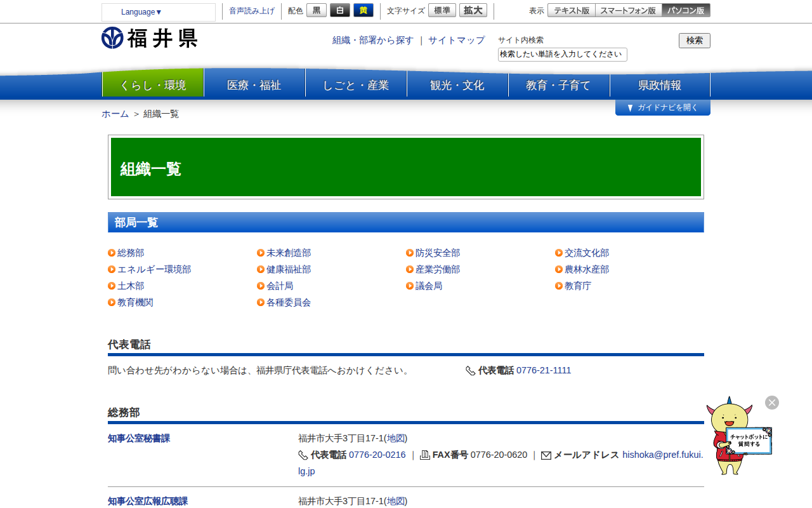Click the orange arrow beside 教育庁
Image resolution: width=812 pixels, height=508 pixels.
tap(559, 286)
